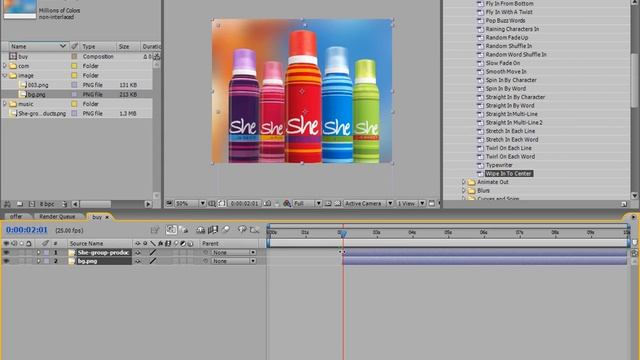Viewport: 640px width, 360px height.
Task: Expand the Animate Out presets folder
Action: coord(464,182)
